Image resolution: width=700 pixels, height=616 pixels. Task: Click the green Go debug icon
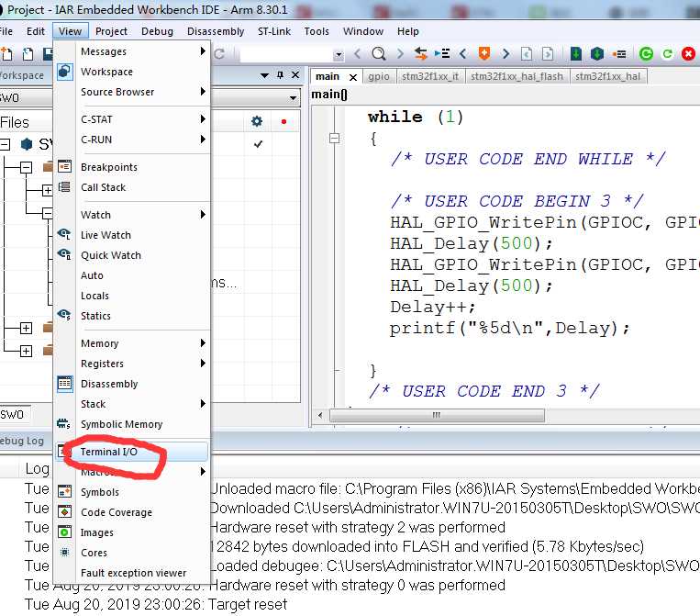[x=646, y=54]
